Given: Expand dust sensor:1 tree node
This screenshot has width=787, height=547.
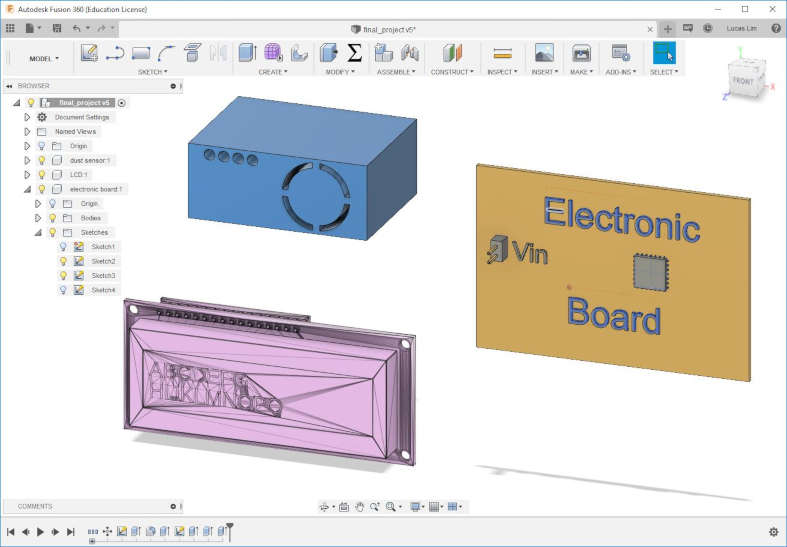Looking at the screenshot, I should 27,160.
